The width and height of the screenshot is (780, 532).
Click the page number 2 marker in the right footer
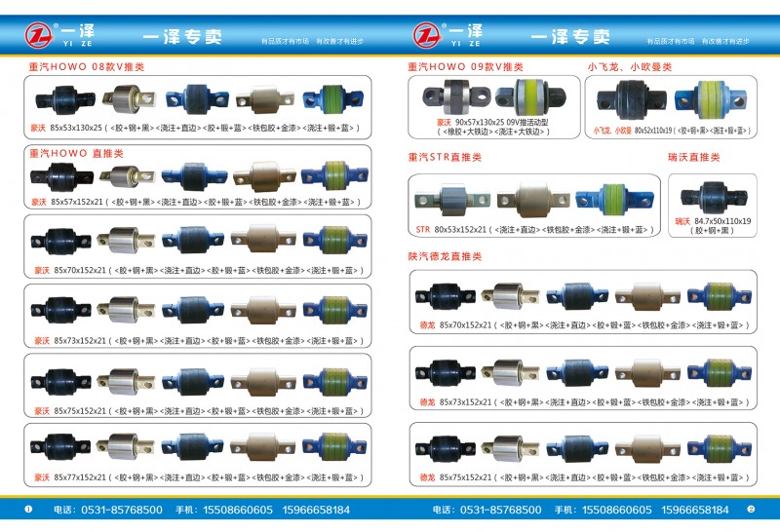[x=751, y=510]
